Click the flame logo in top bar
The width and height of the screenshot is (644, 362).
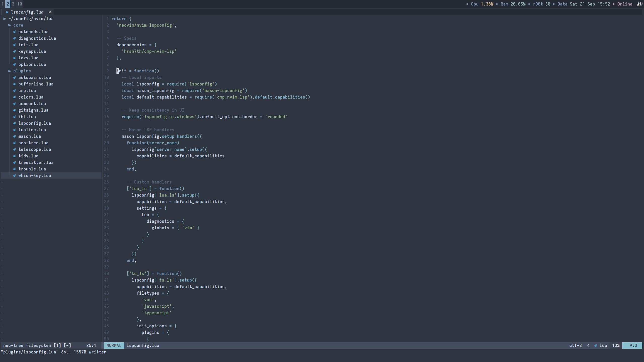640,4
